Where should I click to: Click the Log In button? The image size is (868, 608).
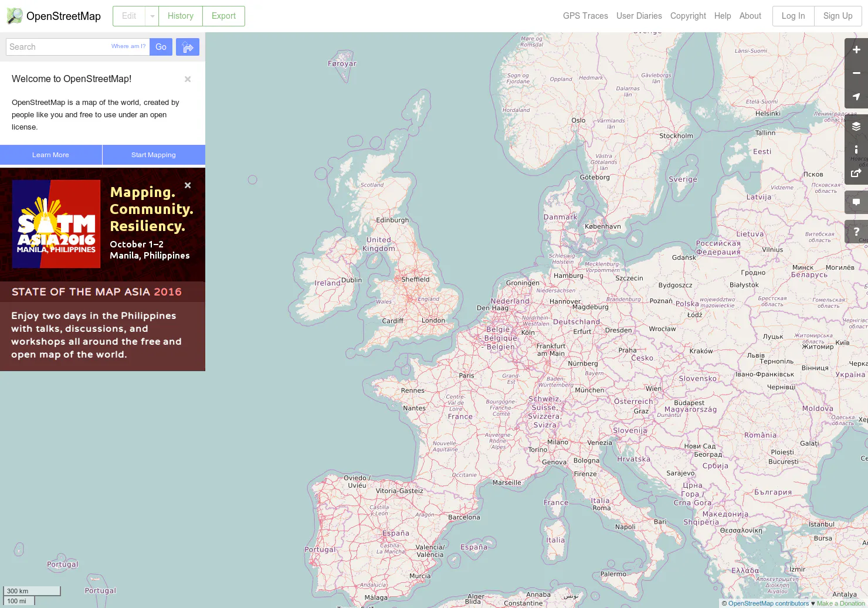pos(794,16)
